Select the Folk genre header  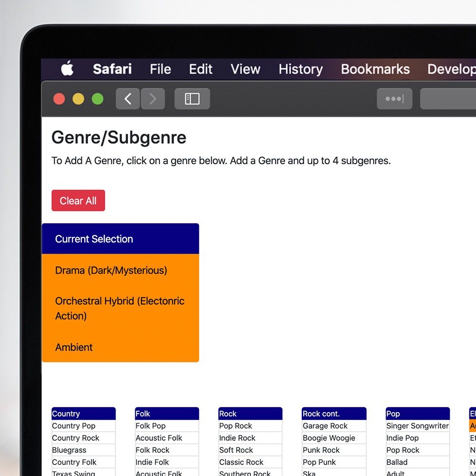click(167, 414)
